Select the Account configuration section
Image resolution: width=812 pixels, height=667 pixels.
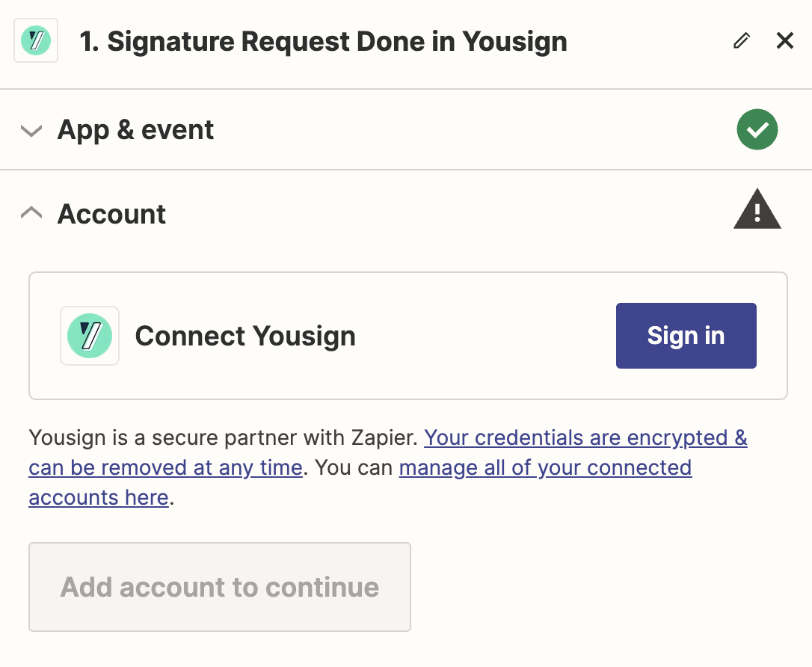[x=111, y=214]
